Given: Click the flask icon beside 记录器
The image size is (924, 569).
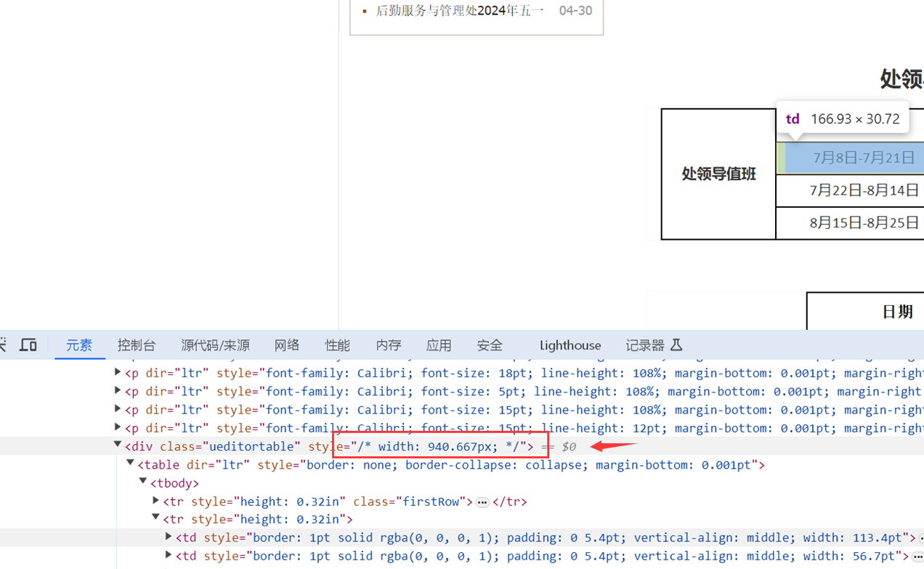Looking at the screenshot, I should click(676, 344).
